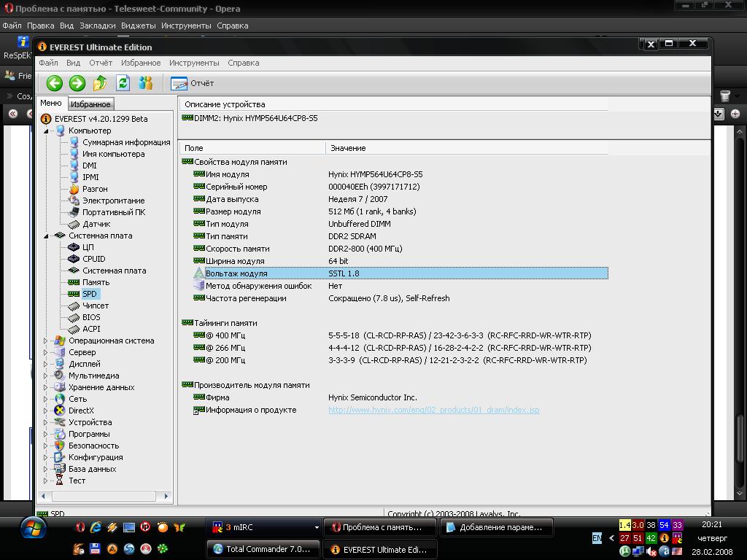
Task: Switch to the Избранное sidebar tab
Action: 90,104
